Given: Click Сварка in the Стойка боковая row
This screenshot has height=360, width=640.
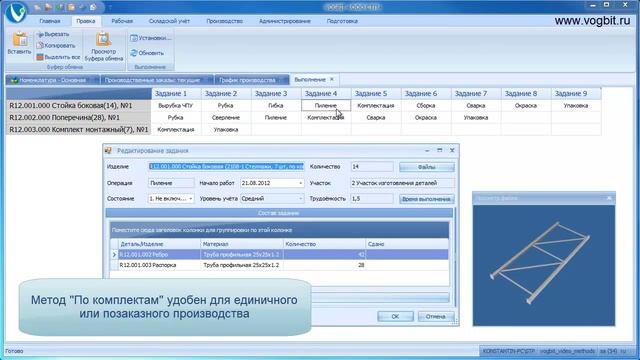Looking at the screenshot, I should [476, 105].
